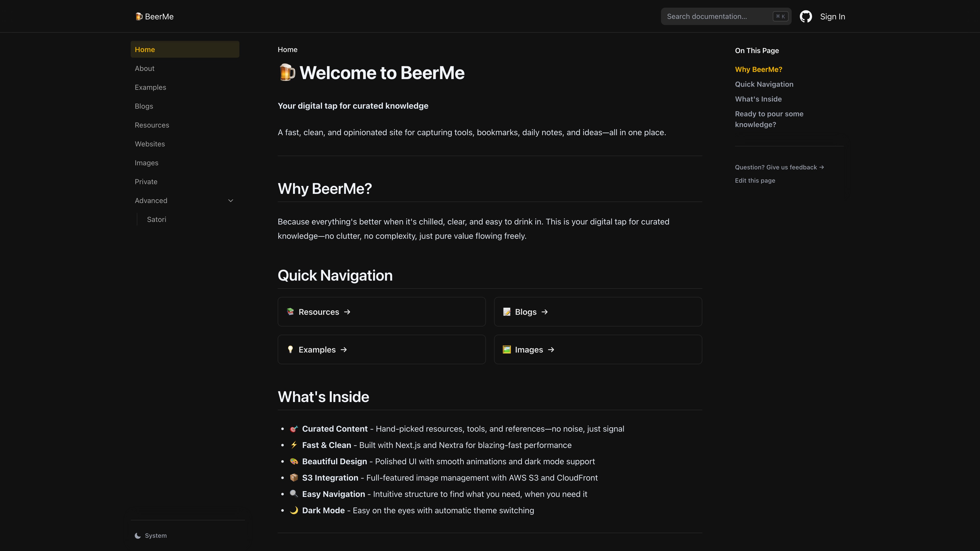Click the picture icon on Images card
980x551 pixels.
tap(507, 349)
